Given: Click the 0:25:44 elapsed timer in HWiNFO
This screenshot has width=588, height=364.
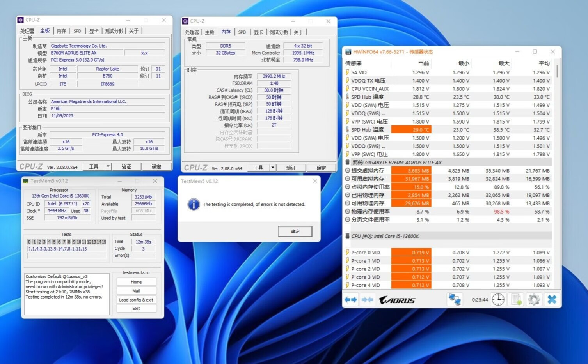Looking at the screenshot, I should [x=480, y=300].
